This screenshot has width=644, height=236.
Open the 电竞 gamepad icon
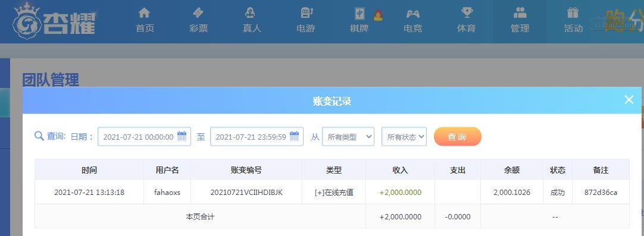click(413, 14)
